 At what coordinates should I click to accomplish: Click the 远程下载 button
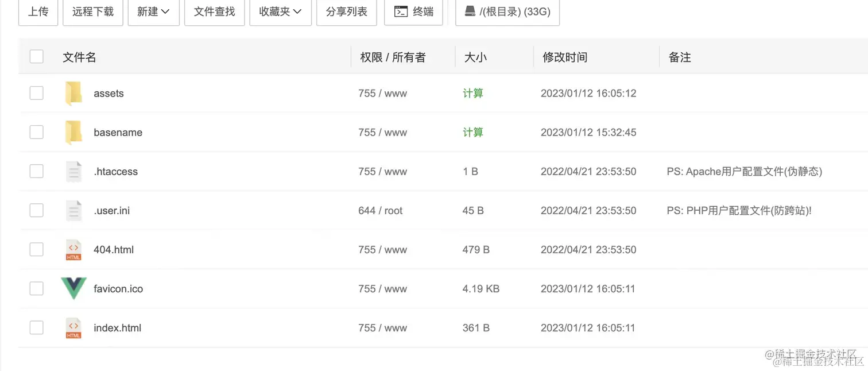pyautogui.click(x=93, y=11)
